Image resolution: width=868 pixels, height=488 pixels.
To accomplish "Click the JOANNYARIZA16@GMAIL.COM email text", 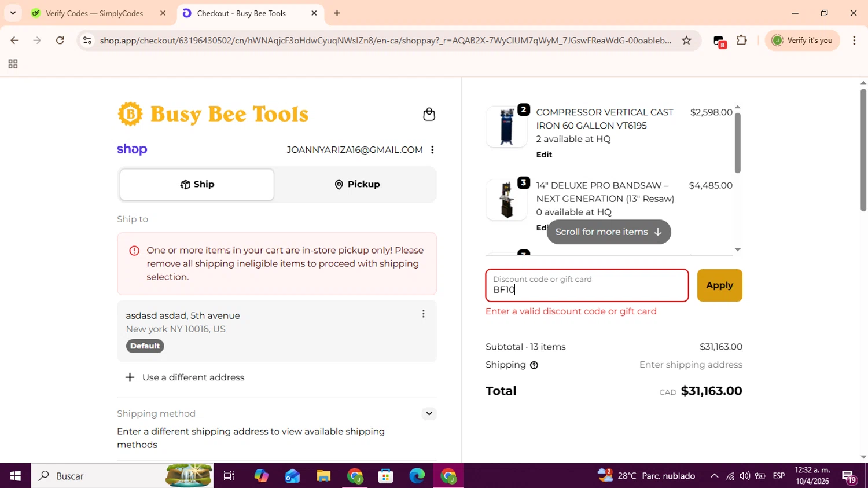I will pyautogui.click(x=355, y=150).
